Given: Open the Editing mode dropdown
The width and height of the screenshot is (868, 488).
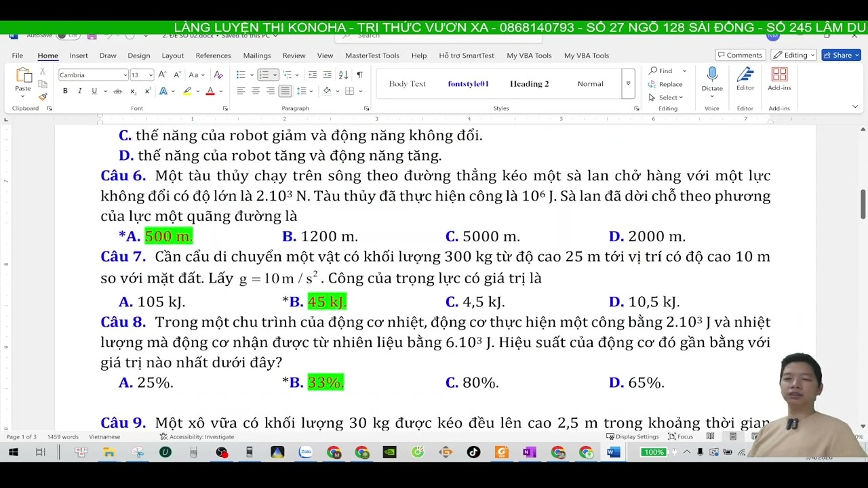Looking at the screenshot, I should coord(795,56).
